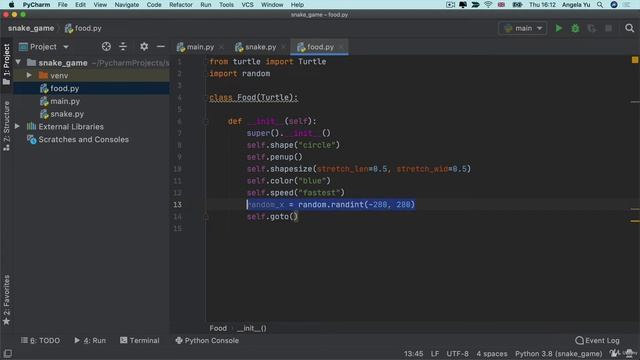This screenshot has width=640, height=360.
Task: Click line number 13 in gutter
Action: (178, 204)
